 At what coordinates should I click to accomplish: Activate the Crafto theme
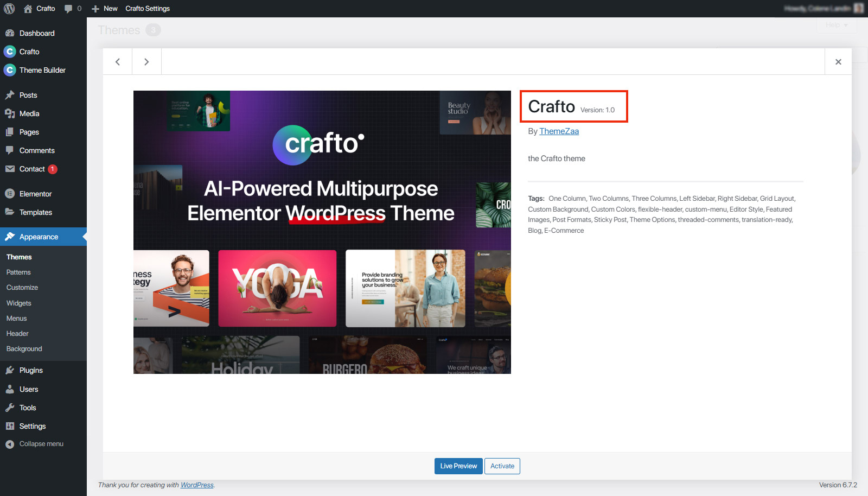click(502, 466)
